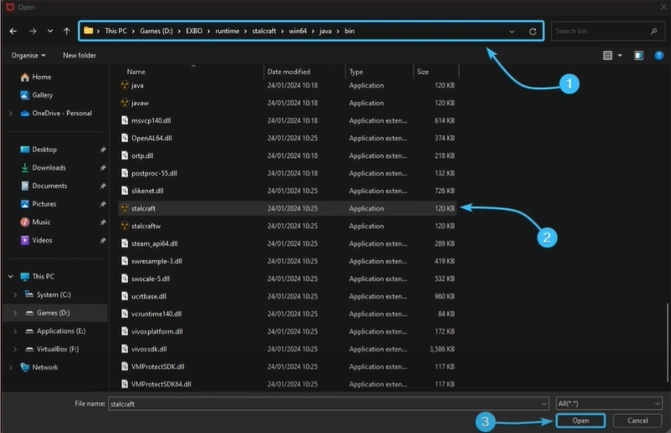Select the java application icon
The width and height of the screenshot is (671, 433).
click(x=125, y=86)
